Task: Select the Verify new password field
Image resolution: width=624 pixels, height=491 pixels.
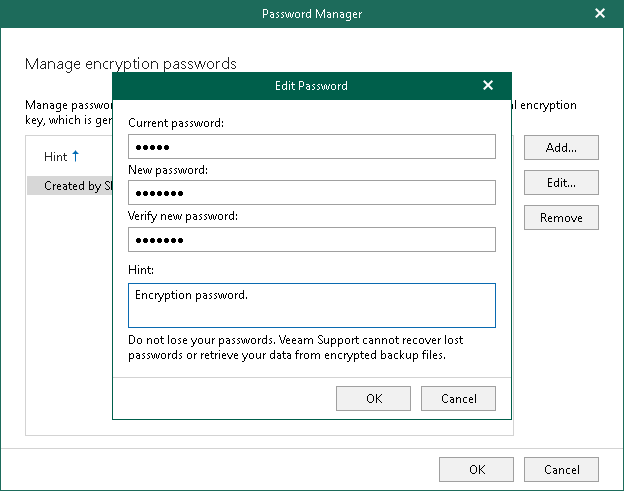Action: tap(312, 240)
